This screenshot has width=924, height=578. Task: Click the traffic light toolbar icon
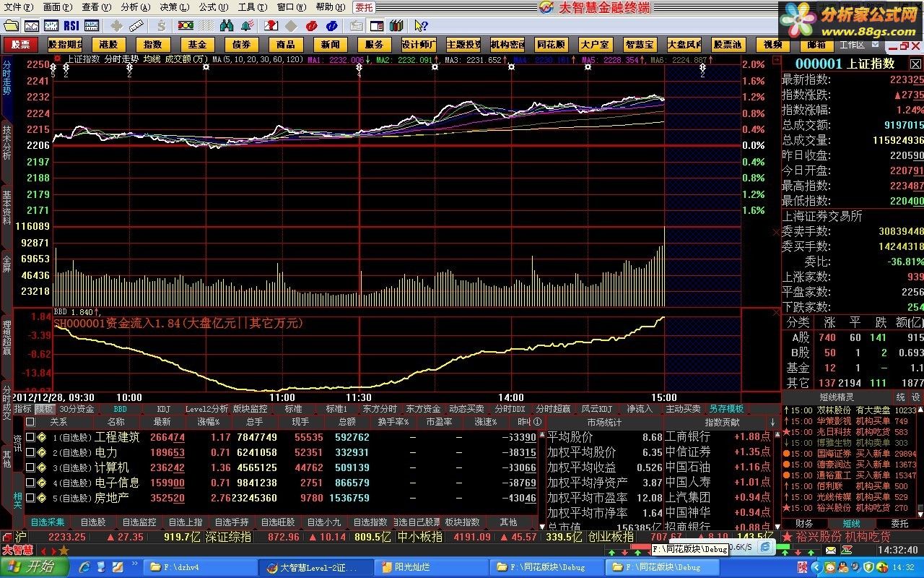pos(186,25)
